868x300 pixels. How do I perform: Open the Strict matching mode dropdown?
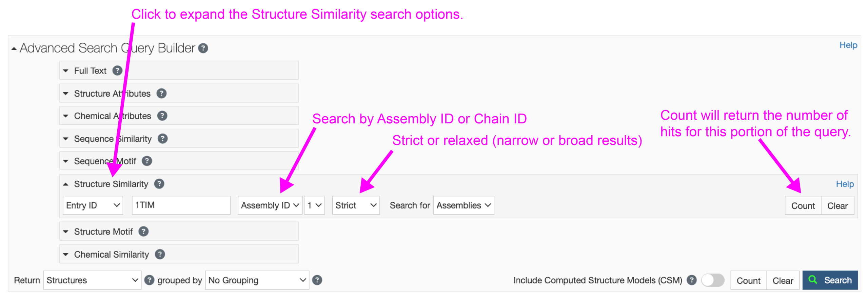(356, 205)
